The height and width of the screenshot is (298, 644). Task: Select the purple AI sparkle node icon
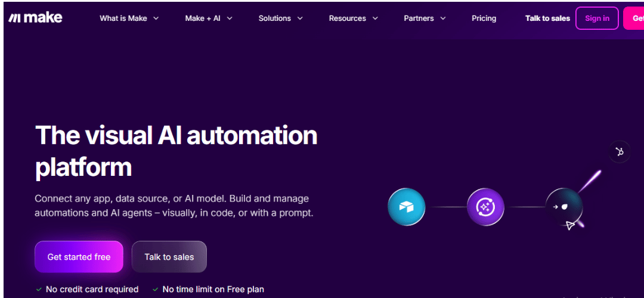point(485,207)
